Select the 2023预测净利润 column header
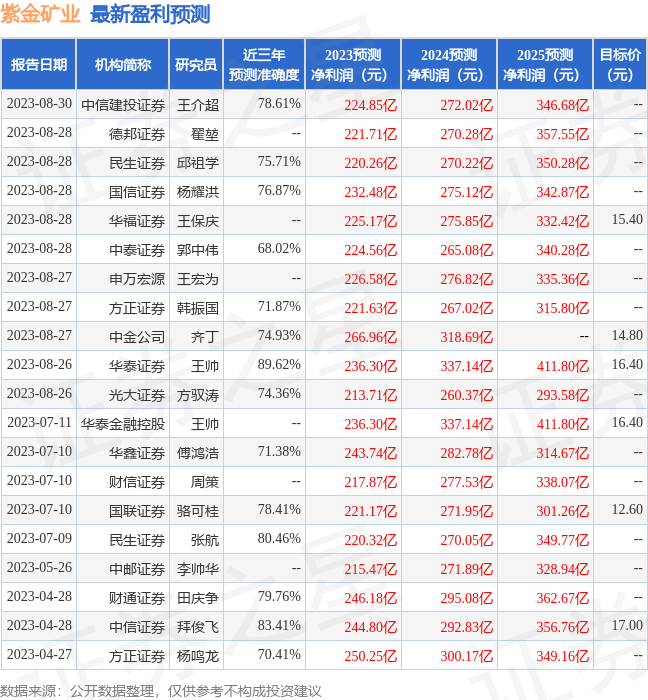 coord(353,64)
